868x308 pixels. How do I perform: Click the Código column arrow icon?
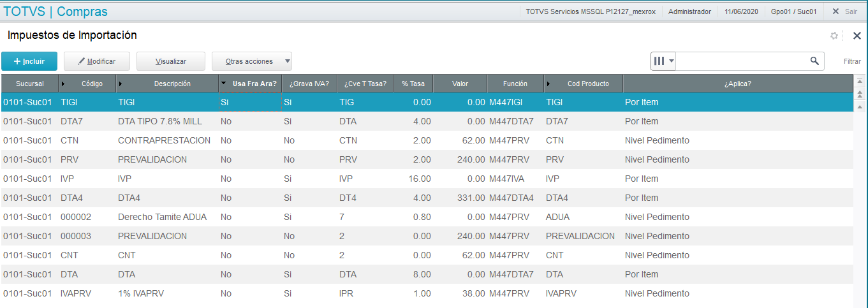pyautogui.click(x=63, y=84)
